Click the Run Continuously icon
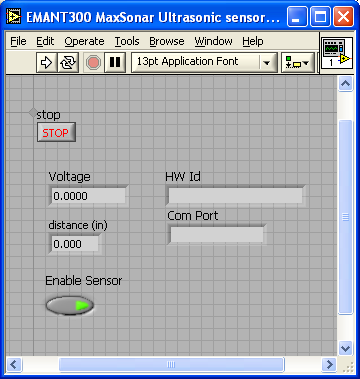The height and width of the screenshot is (379, 360). [68, 62]
